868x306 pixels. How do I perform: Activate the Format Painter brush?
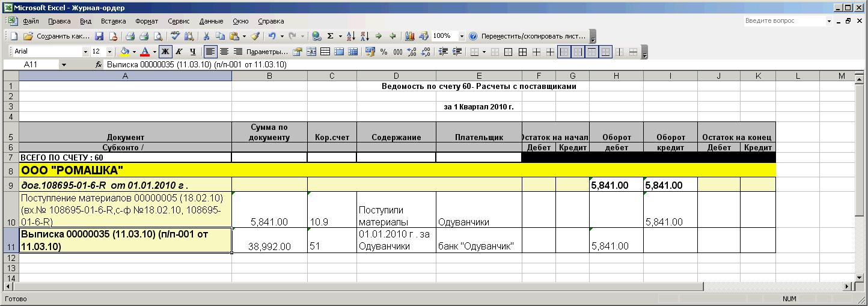255,36
